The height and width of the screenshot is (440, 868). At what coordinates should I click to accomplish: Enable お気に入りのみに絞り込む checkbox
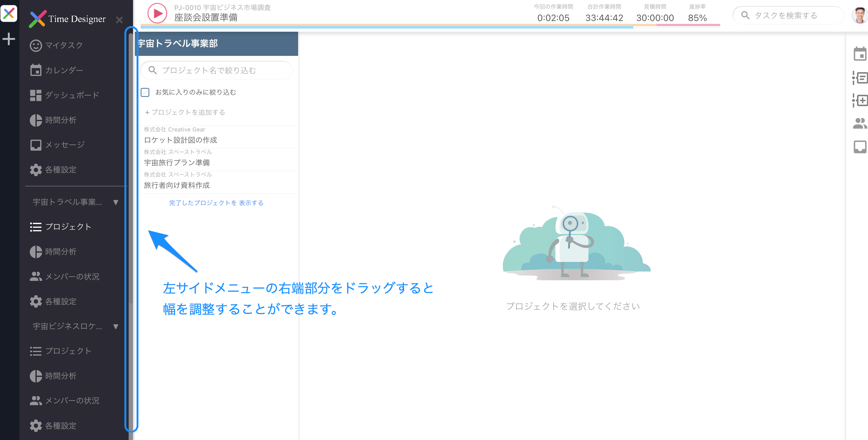(x=145, y=92)
